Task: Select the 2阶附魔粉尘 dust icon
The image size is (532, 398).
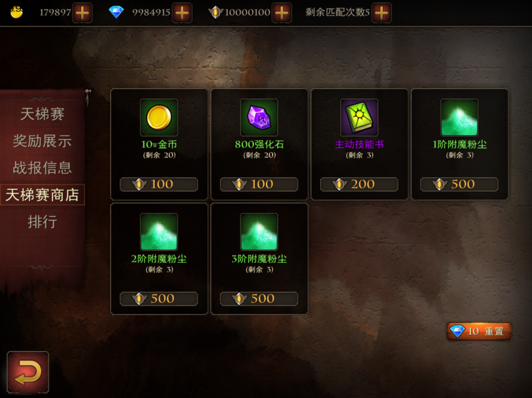Action: 159,232
